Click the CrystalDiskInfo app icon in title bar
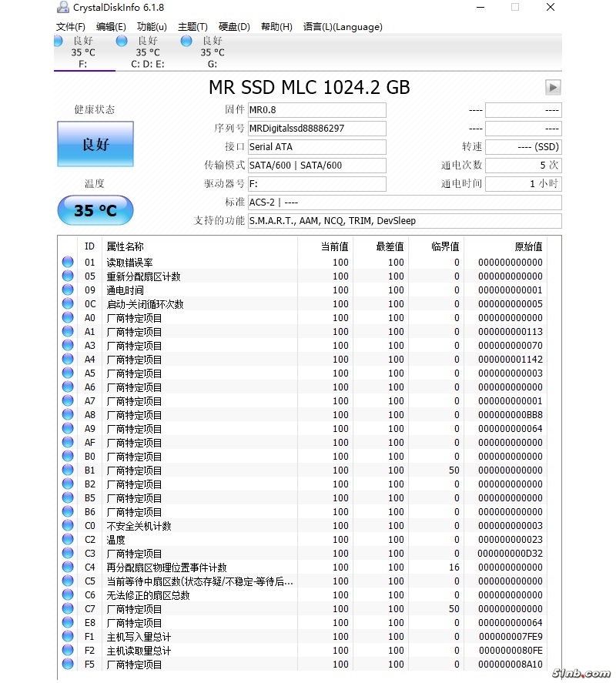616x683 pixels. [62, 8]
